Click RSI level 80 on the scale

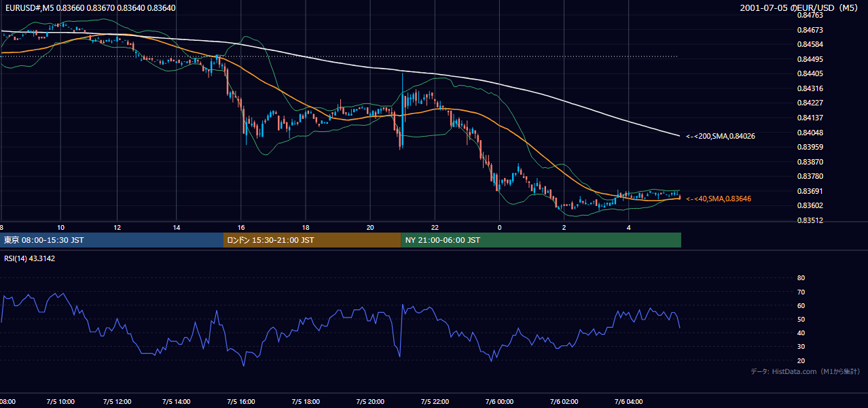(801, 278)
